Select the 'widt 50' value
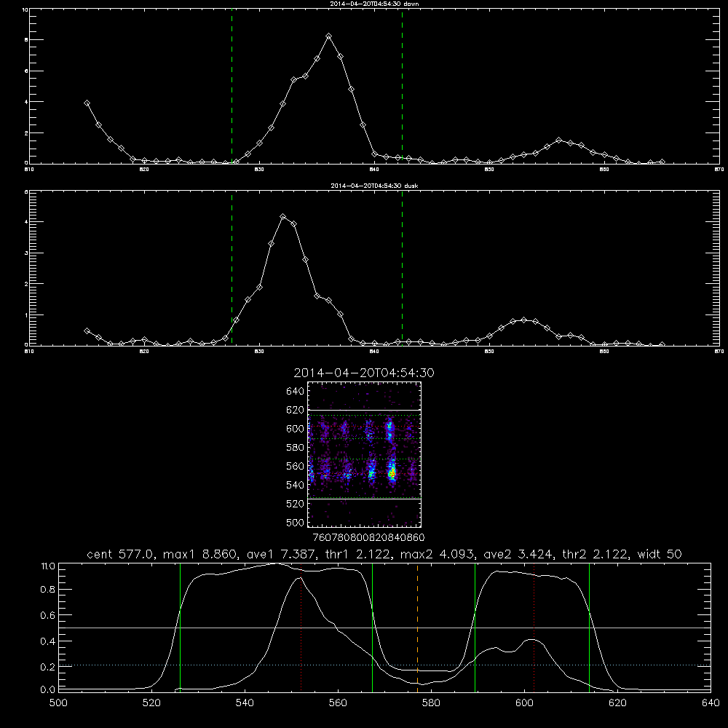Screen dimensions: 728x728 pos(660,554)
